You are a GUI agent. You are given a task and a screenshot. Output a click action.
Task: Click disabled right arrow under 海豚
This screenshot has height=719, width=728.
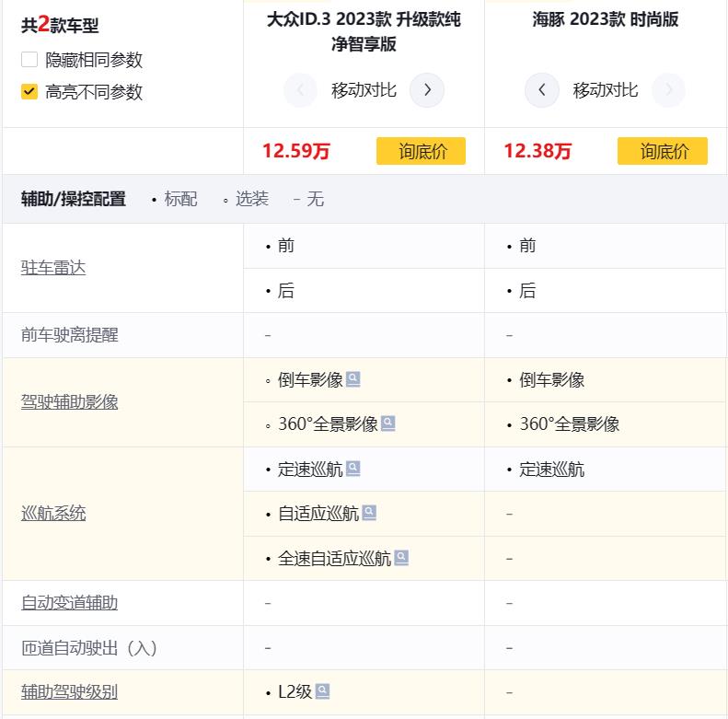pos(668,90)
